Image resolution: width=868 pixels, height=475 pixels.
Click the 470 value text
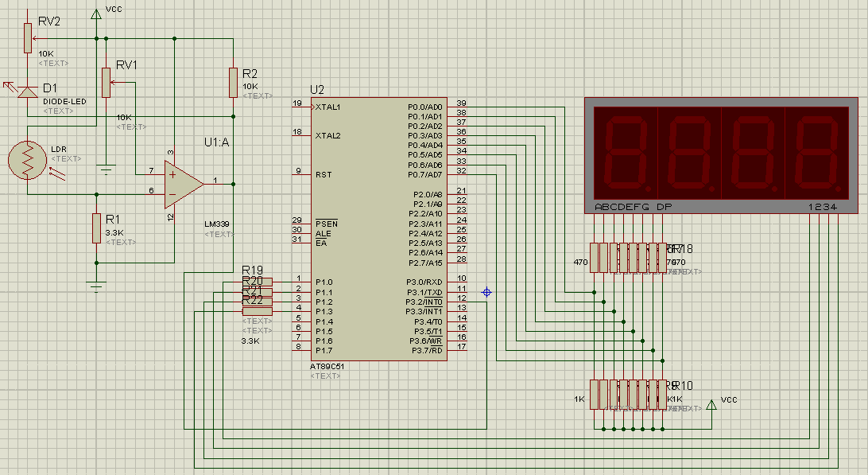pos(581,262)
